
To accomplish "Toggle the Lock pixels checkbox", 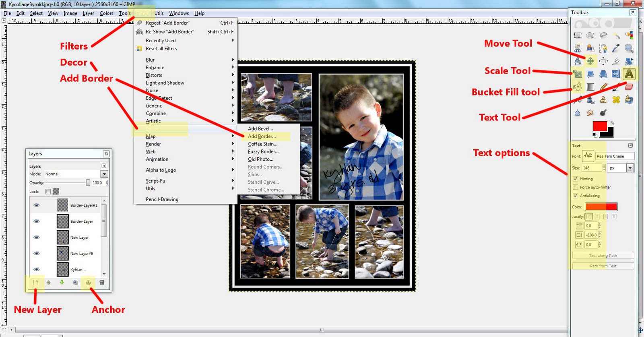I will point(48,192).
